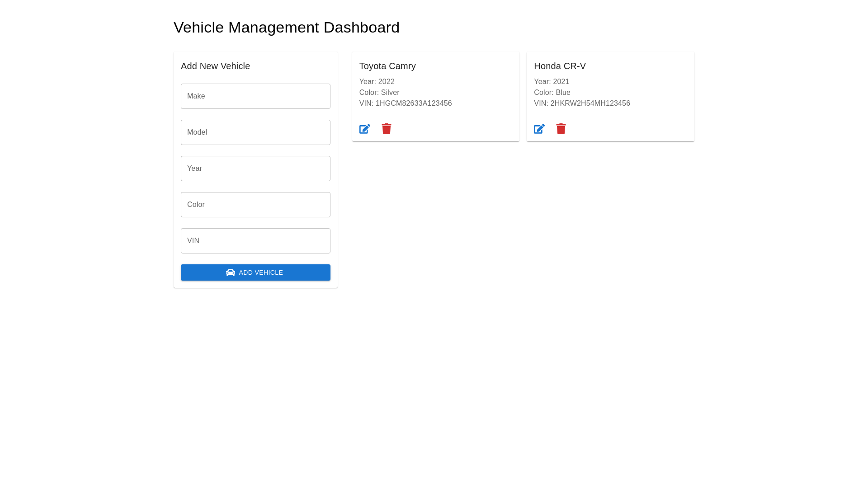Click the car icon in Add Vehicle button

pos(231,272)
